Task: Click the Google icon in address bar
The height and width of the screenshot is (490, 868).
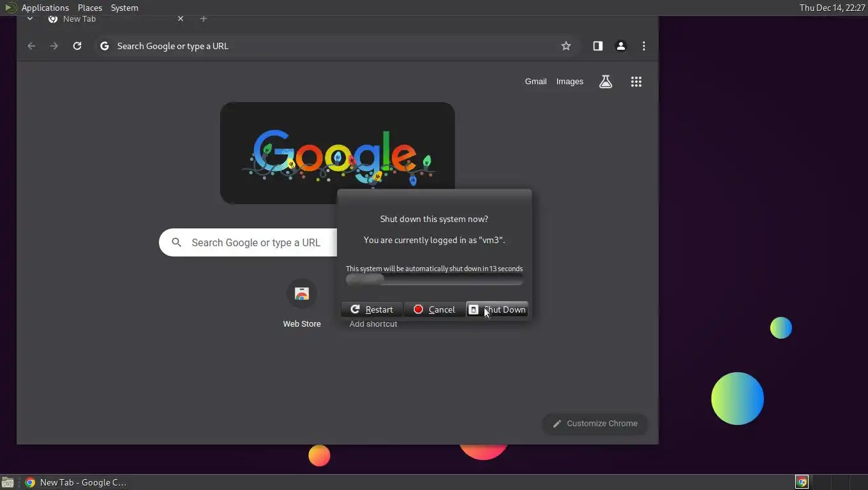Action: 105,46
